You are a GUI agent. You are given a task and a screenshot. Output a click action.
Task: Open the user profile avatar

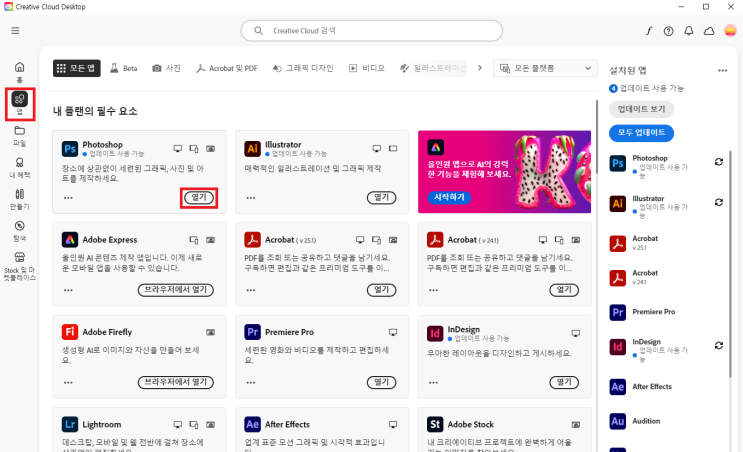[730, 31]
